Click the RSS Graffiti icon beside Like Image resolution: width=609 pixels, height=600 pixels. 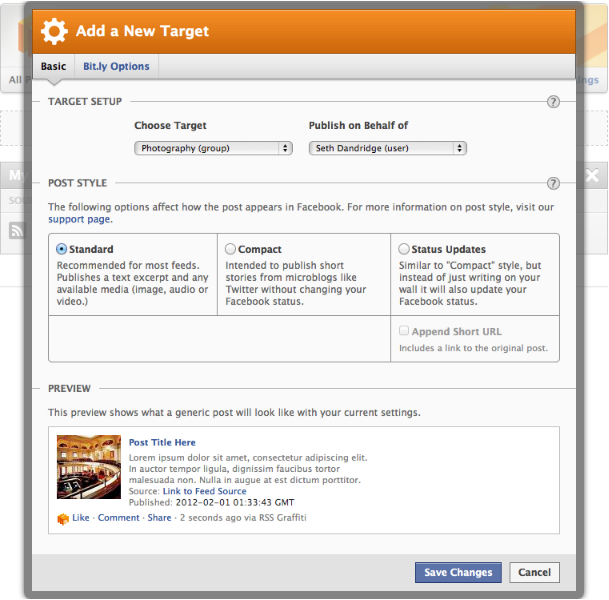click(63, 518)
